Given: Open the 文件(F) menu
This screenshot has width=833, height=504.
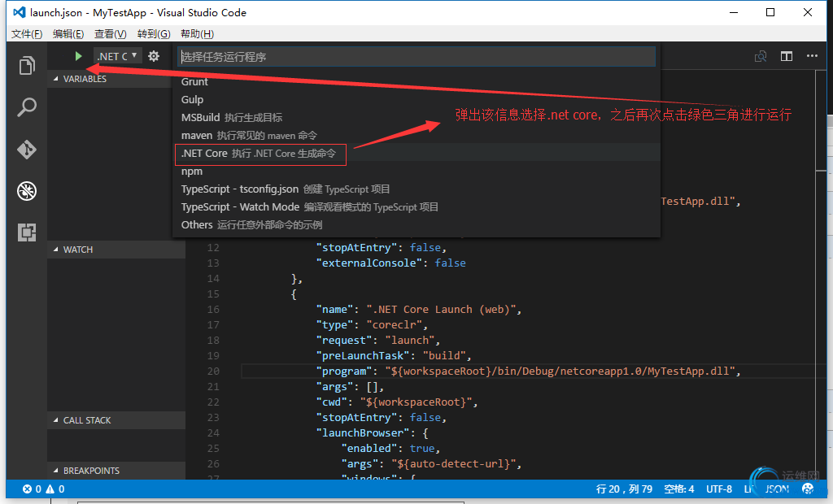Looking at the screenshot, I should [x=27, y=34].
